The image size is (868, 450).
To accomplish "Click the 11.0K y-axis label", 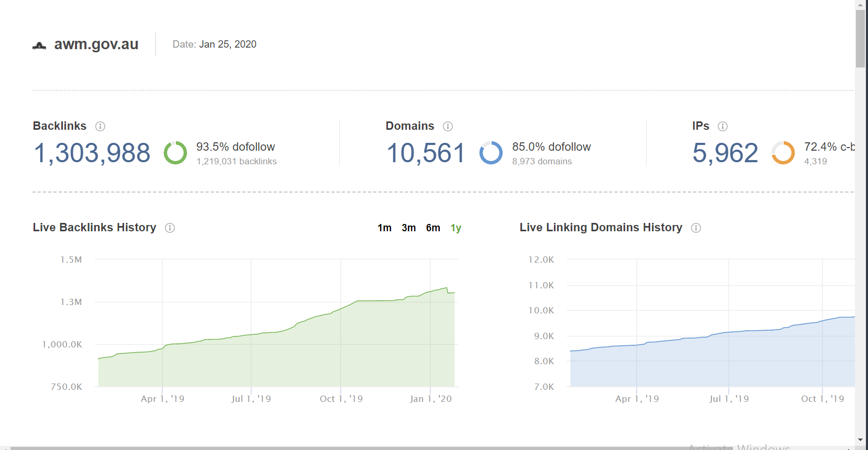I will point(541,285).
